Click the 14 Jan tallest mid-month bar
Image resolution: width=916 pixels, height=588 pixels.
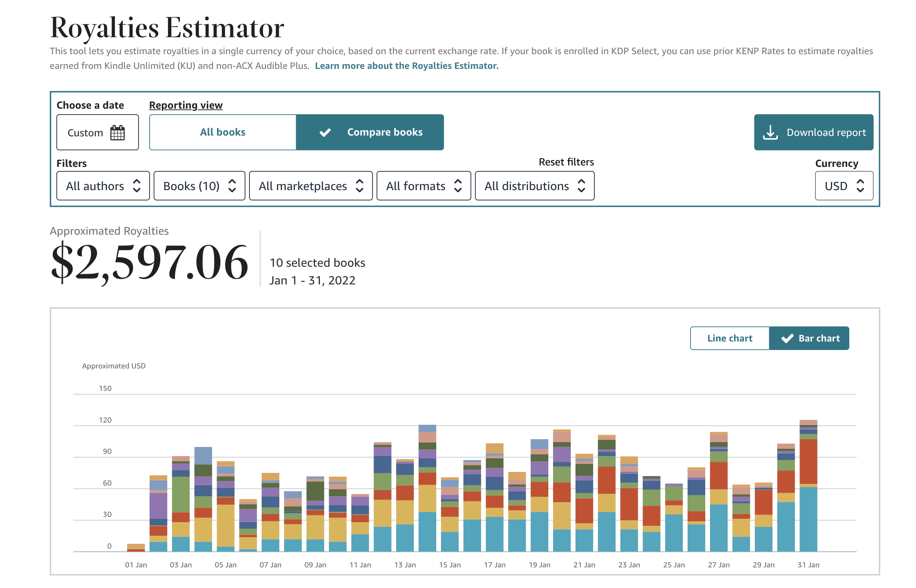[x=427, y=489]
